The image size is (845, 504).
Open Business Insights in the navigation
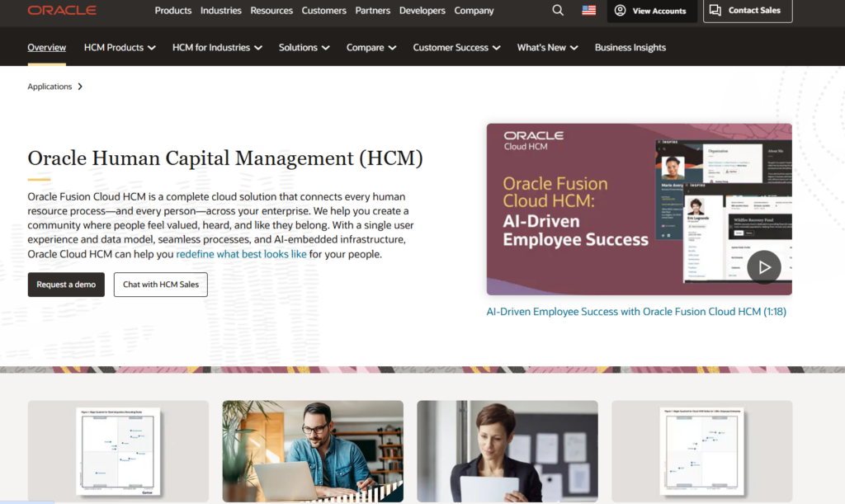[x=630, y=48]
